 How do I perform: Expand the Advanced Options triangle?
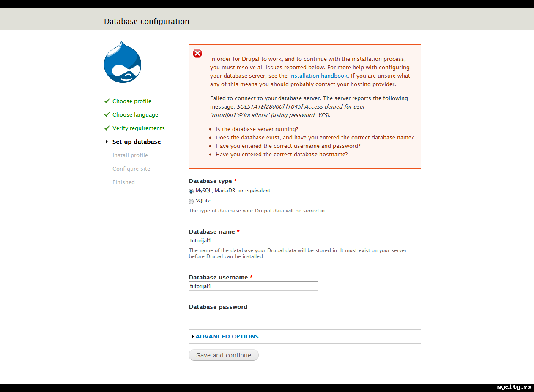(192, 337)
